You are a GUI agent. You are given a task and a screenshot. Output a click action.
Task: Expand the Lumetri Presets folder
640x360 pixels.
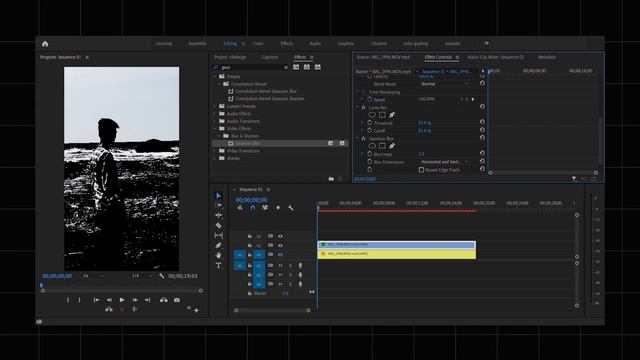click(215, 106)
